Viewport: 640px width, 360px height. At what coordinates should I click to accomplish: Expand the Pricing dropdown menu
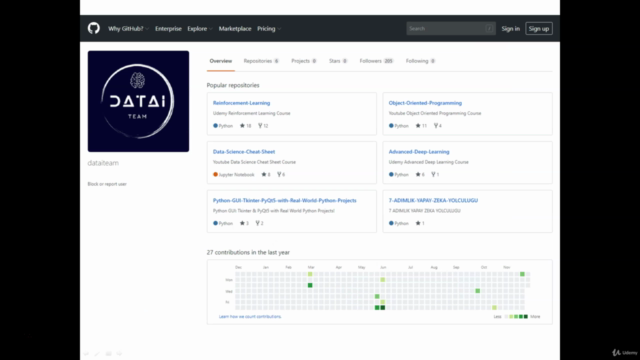[269, 29]
